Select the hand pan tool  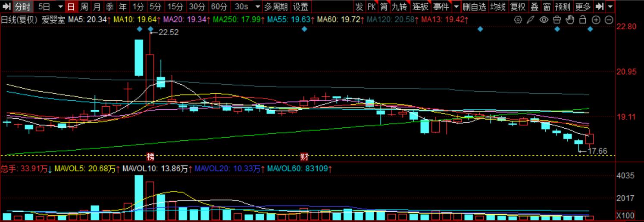click(570, 20)
